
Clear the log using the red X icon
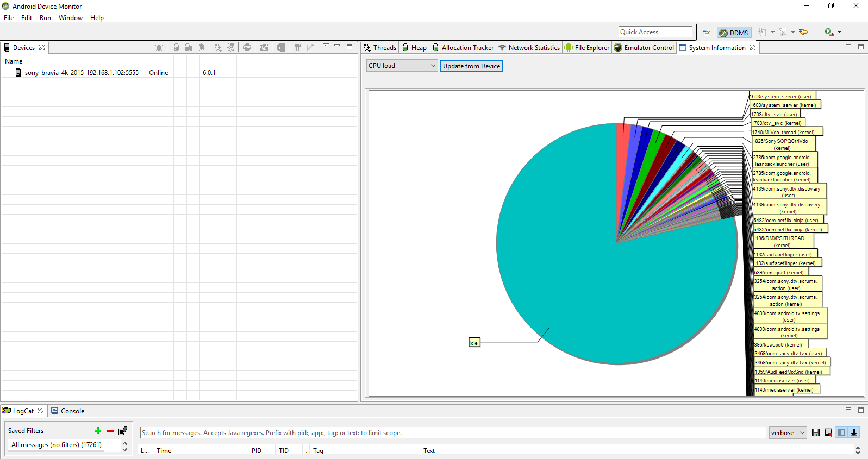pos(828,433)
